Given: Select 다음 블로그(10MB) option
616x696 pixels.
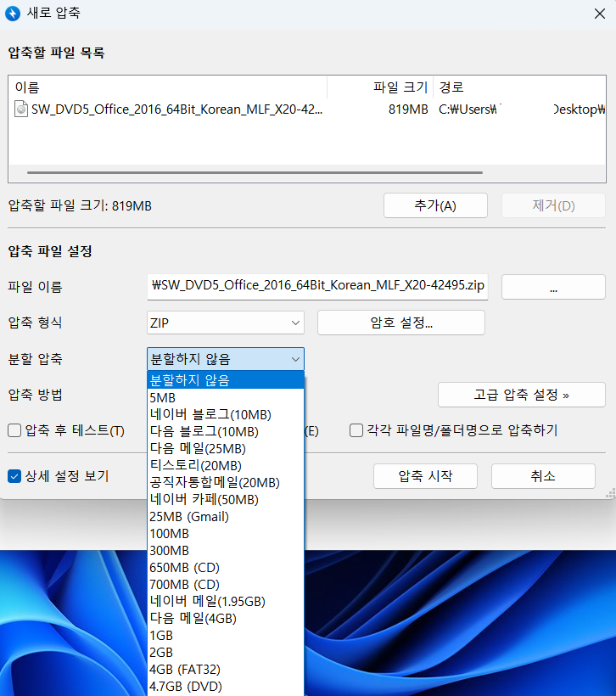Looking at the screenshot, I should coord(226,431).
